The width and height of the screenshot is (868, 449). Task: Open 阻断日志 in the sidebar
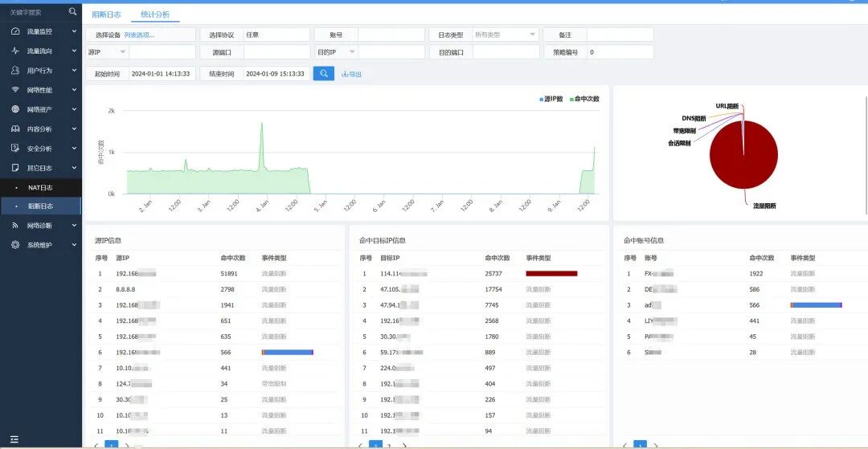click(x=40, y=206)
